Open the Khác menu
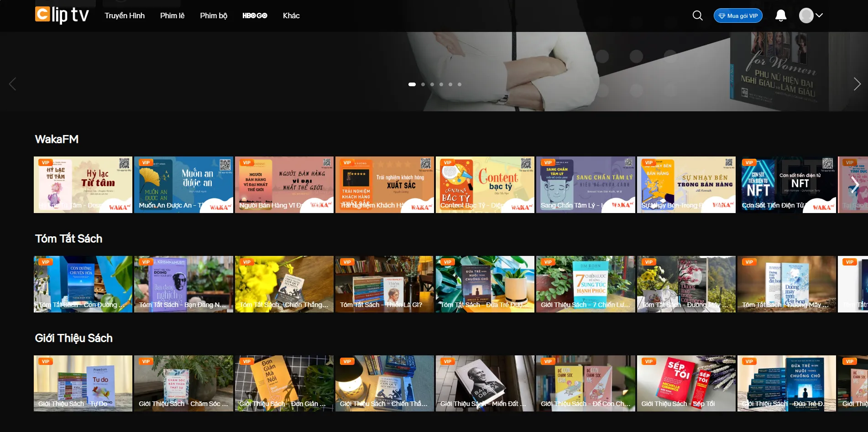Screen dimensions: 868x432 point(291,16)
